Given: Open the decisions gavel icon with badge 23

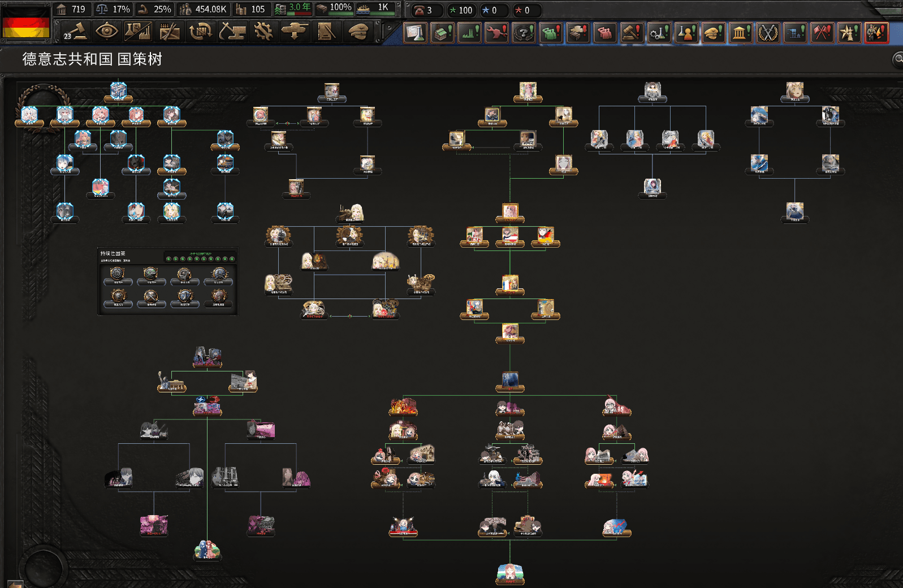Looking at the screenshot, I should point(74,32).
